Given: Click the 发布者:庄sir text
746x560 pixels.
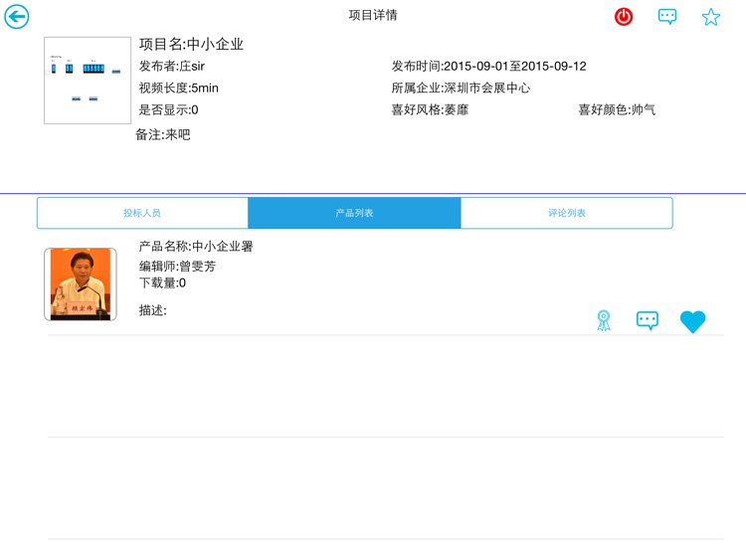Looking at the screenshot, I should [172, 66].
